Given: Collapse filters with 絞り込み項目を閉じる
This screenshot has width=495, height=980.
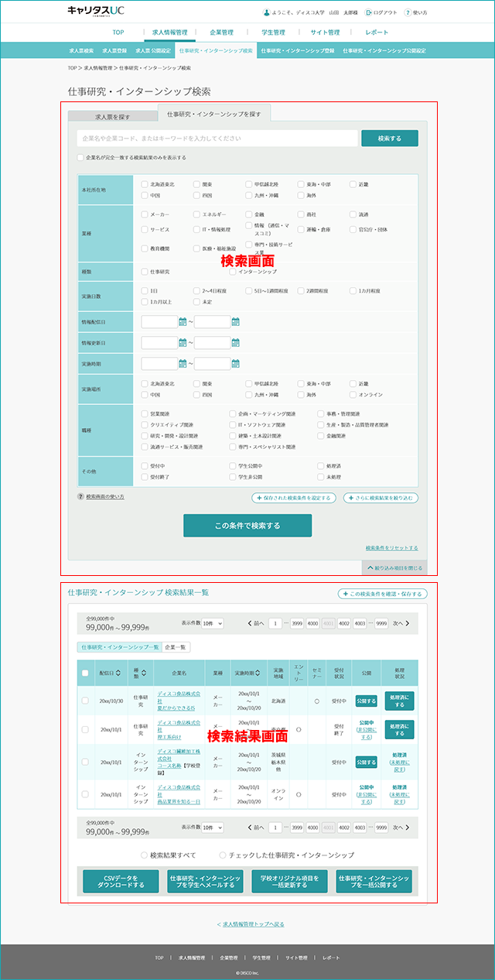Looking at the screenshot, I should pyautogui.click(x=394, y=568).
